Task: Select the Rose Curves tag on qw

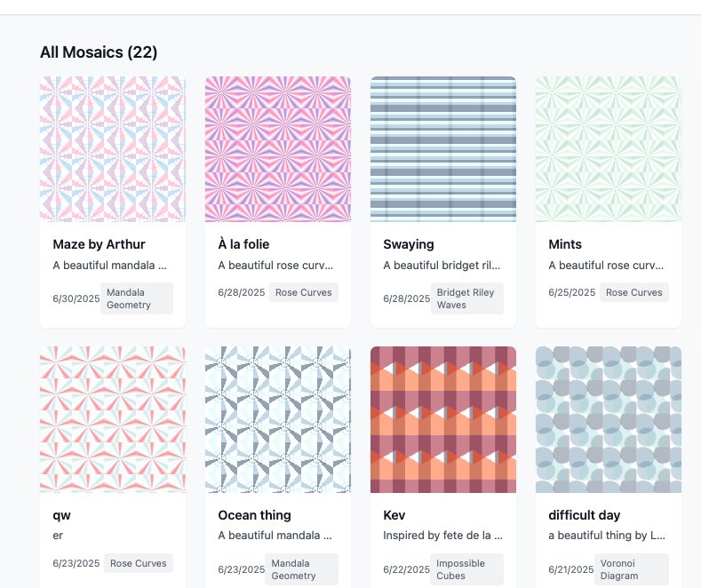Action: pyautogui.click(x=138, y=563)
